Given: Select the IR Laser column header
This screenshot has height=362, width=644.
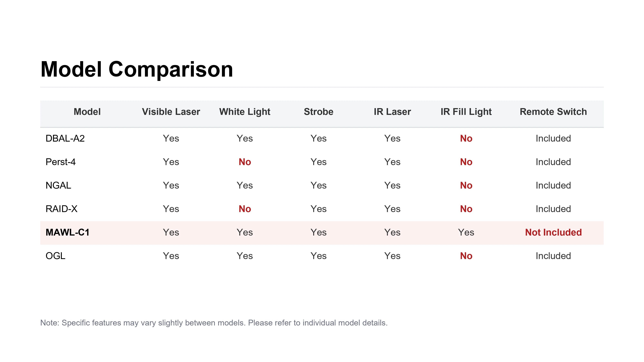Looking at the screenshot, I should point(392,112).
